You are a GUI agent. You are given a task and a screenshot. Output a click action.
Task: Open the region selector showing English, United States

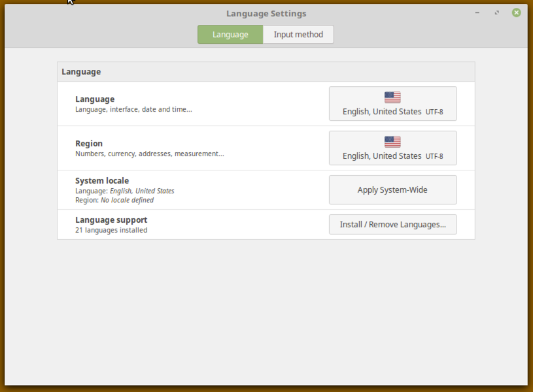pyautogui.click(x=392, y=148)
